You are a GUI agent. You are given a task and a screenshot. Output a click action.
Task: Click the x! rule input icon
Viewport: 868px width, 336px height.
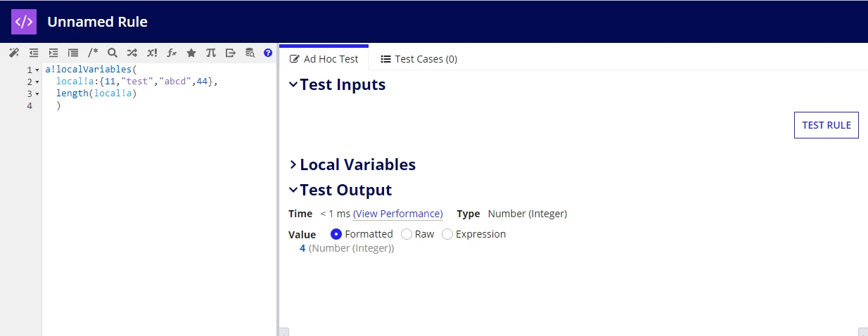(x=152, y=53)
